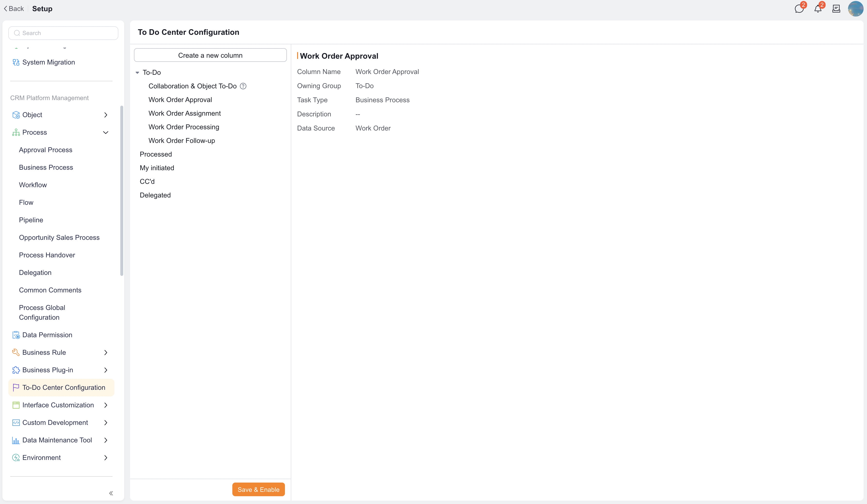
Task: Click the Save & Enable button
Action: pos(258,490)
